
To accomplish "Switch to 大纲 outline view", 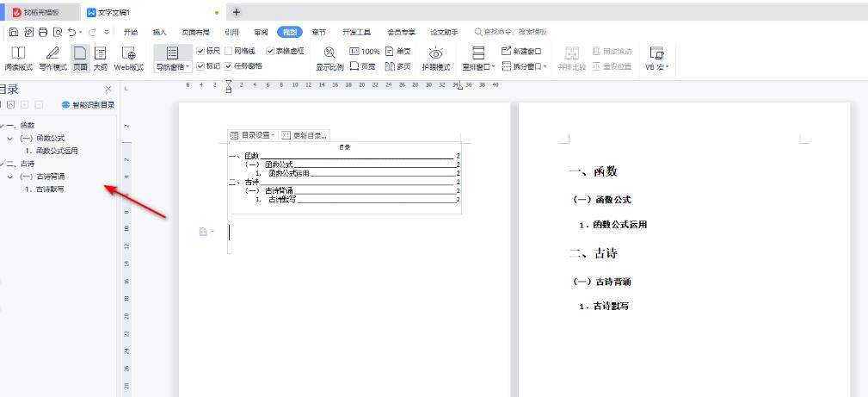I will (x=100, y=59).
